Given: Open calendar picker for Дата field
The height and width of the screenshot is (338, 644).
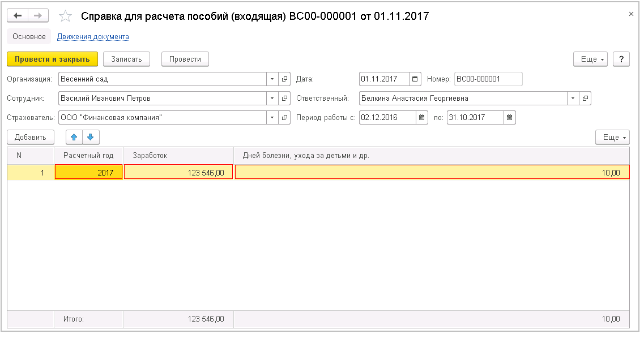Looking at the screenshot, I should pos(415,79).
